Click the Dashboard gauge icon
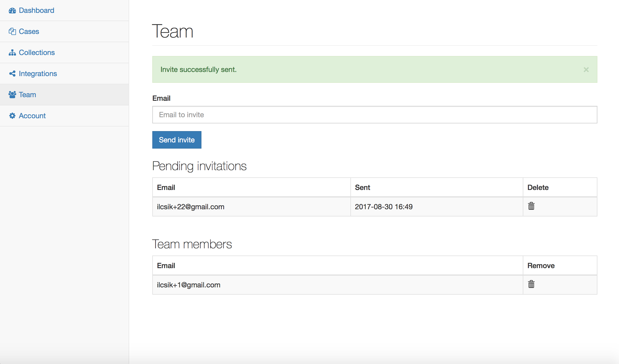The width and height of the screenshot is (619, 364). [x=12, y=11]
